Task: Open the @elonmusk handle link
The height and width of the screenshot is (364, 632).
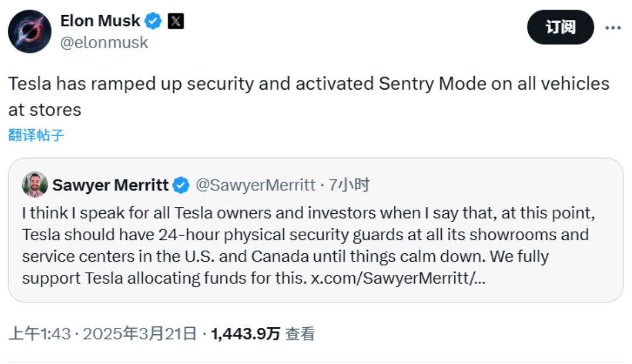Action: [104, 43]
